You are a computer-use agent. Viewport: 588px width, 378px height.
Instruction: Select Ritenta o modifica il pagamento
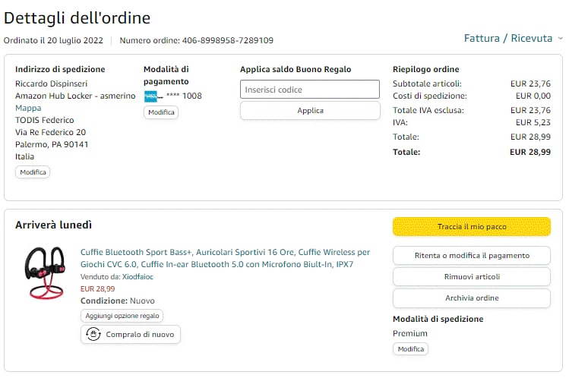[x=471, y=255]
